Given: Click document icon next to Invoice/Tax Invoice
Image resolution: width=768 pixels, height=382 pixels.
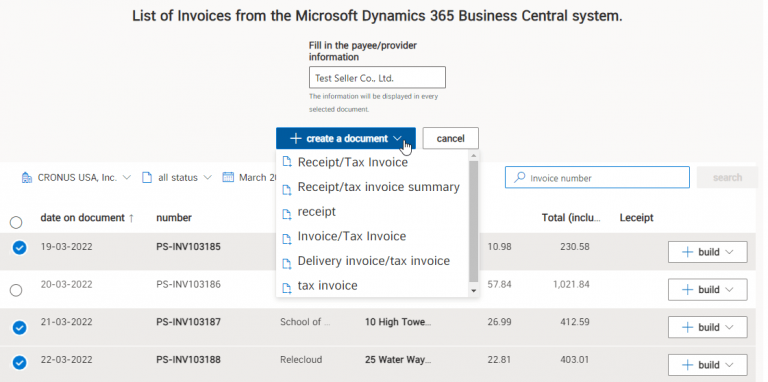Looking at the screenshot, I should point(287,239).
